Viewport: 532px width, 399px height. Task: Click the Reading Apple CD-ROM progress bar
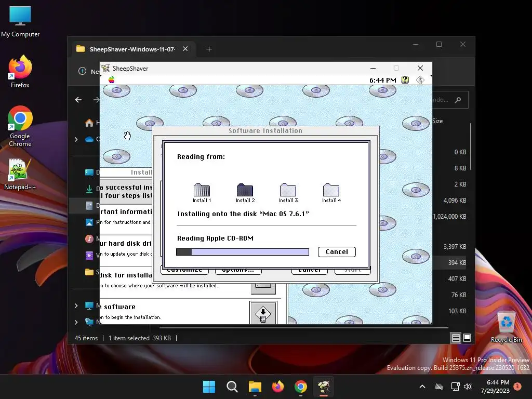pos(243,252)
